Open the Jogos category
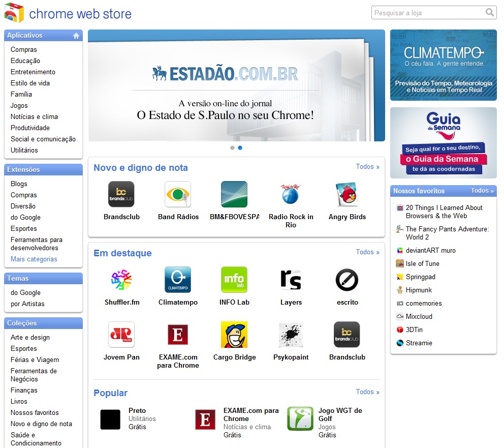 point(20,105)
